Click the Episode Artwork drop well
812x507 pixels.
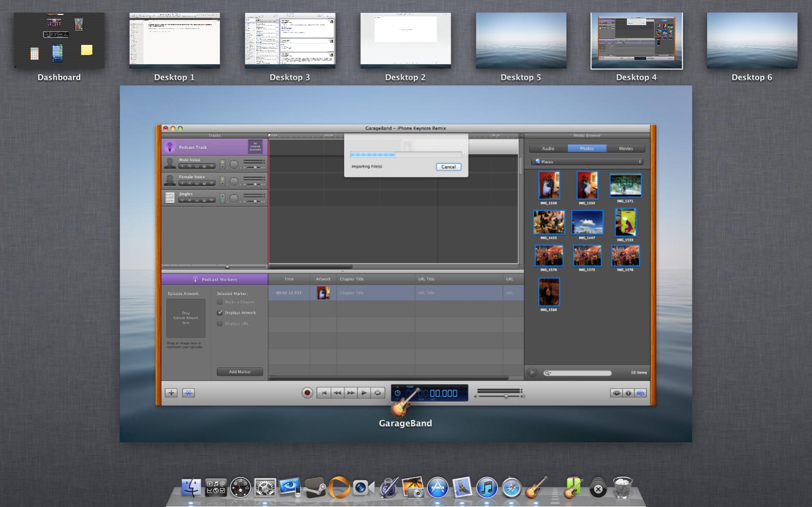tap(186, 318)
